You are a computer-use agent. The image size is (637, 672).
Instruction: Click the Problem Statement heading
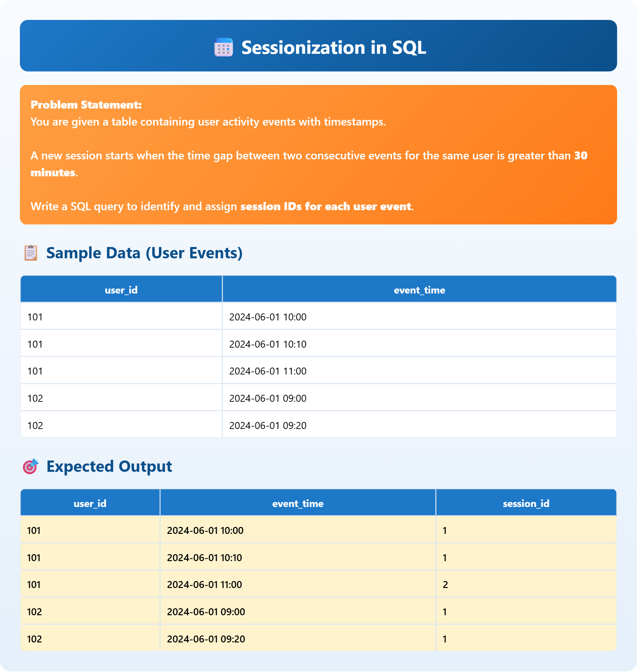tap(86, 105)
